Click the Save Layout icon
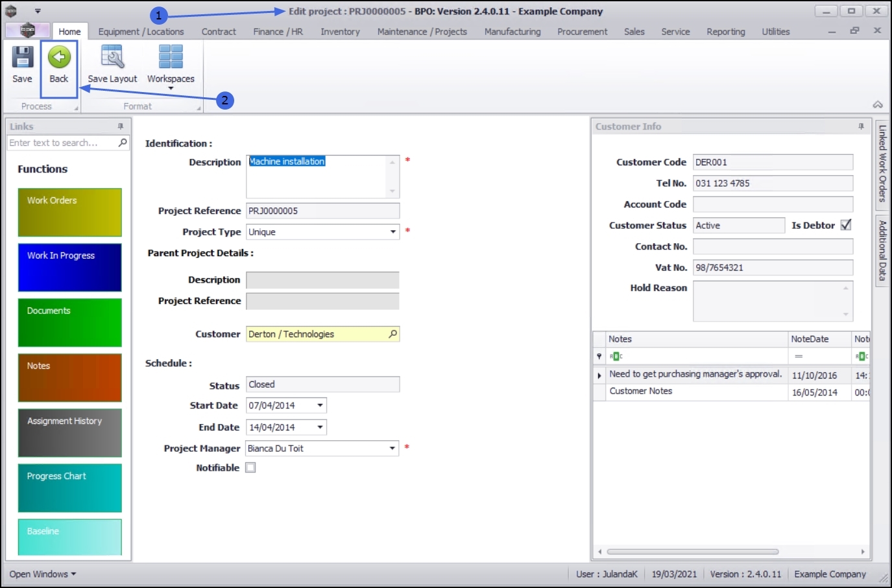This screenshot has width=892, height=588. tap(112, 58)
